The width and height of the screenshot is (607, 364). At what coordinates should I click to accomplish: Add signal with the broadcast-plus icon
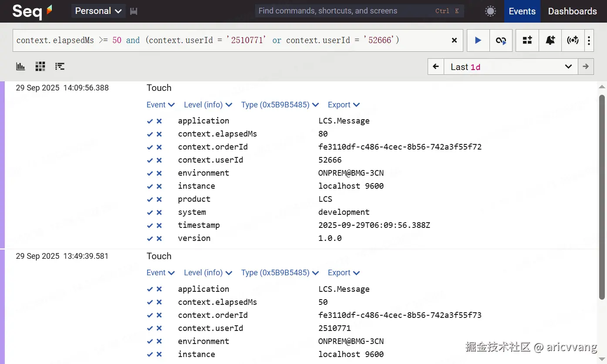[x=573, y=40]
